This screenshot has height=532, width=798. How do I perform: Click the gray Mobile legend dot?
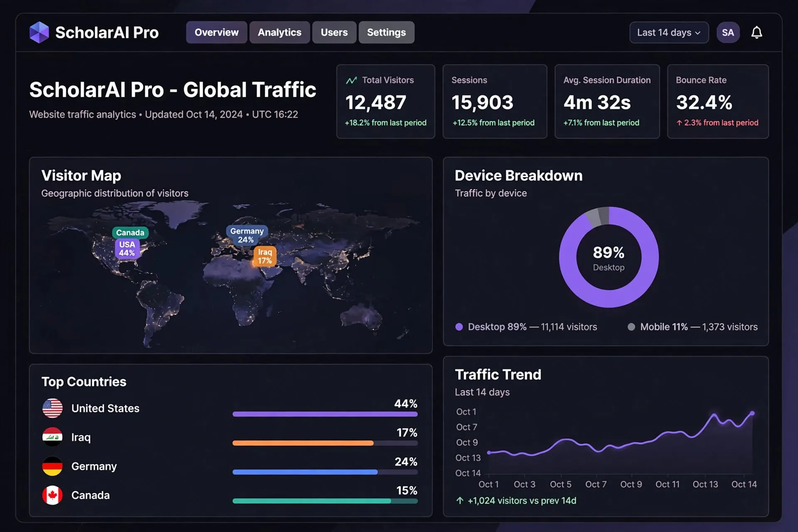[x=631, y=327]
